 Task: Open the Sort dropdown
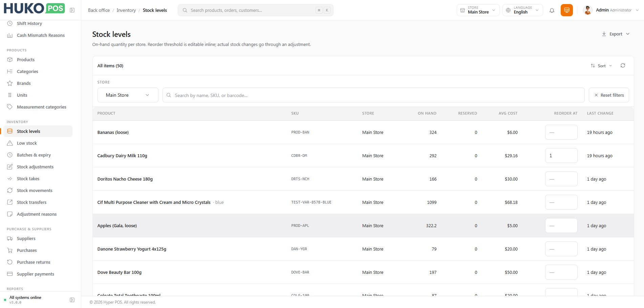coord(601,66)
